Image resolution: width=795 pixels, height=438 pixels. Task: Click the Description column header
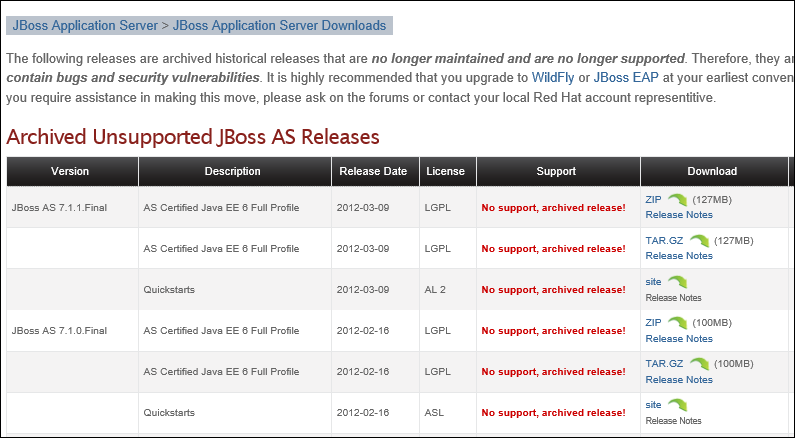[233, 171]
